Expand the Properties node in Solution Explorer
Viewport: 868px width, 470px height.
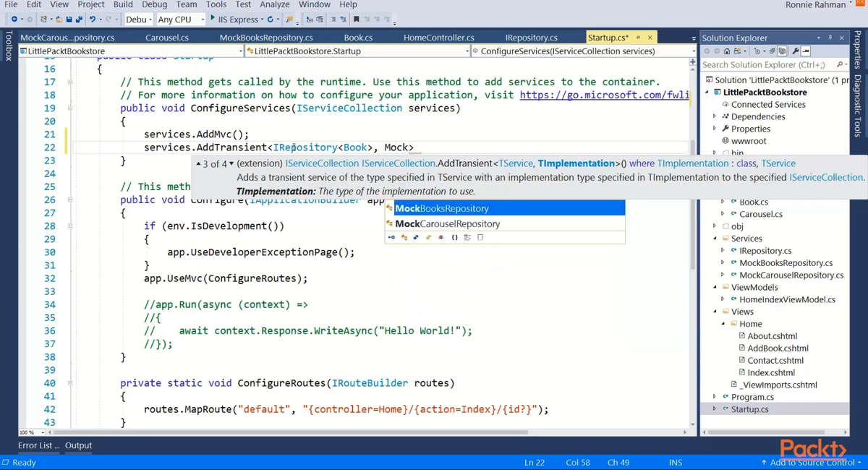[x=715, y=129]
